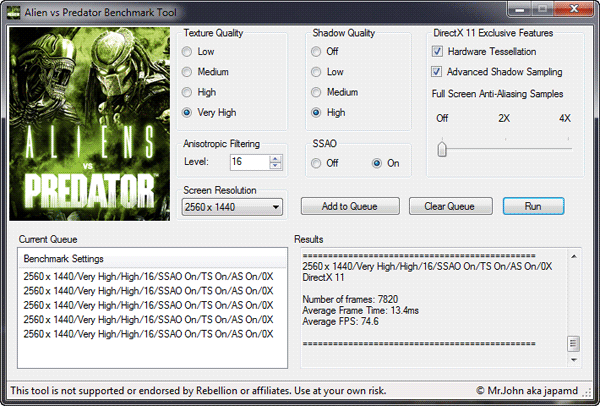Choose High texture quality
600x406 pixels.
coord(188,92)
